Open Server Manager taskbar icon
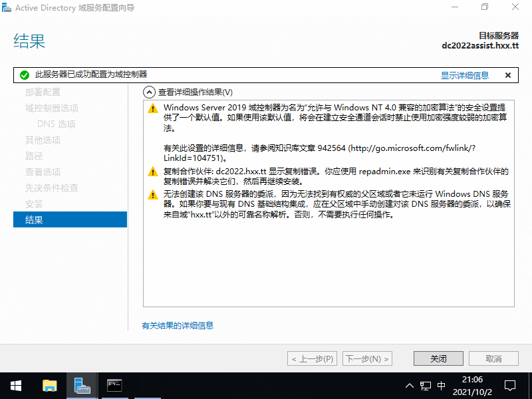The height and width of the screenshot is (399, 532). pyautogui.click(x=82, y=386)
